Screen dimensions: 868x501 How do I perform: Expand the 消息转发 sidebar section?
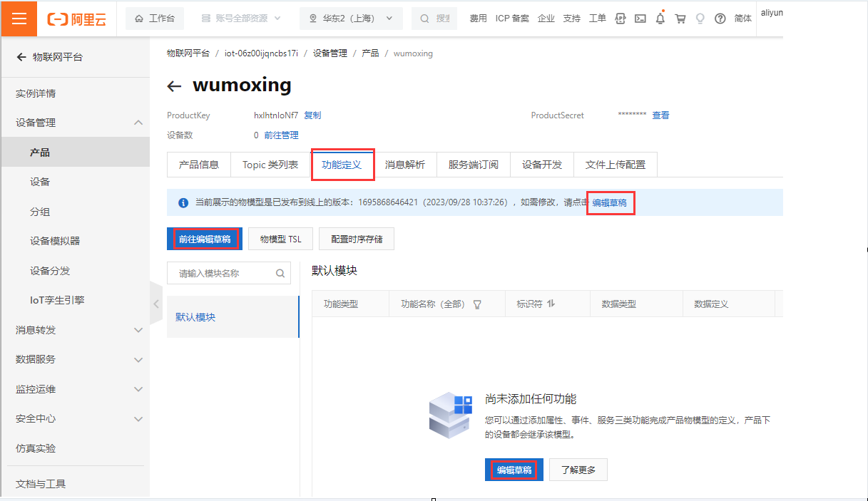pos(138,330)
